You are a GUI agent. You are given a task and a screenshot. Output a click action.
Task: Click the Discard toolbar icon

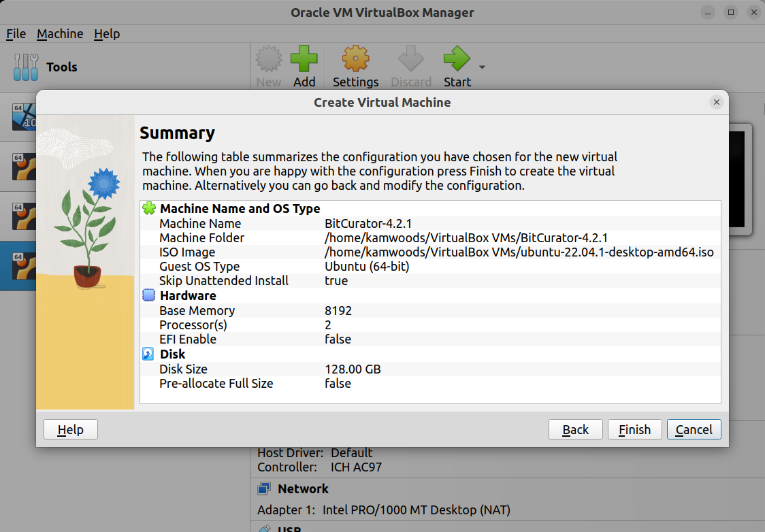pos(411,59)
